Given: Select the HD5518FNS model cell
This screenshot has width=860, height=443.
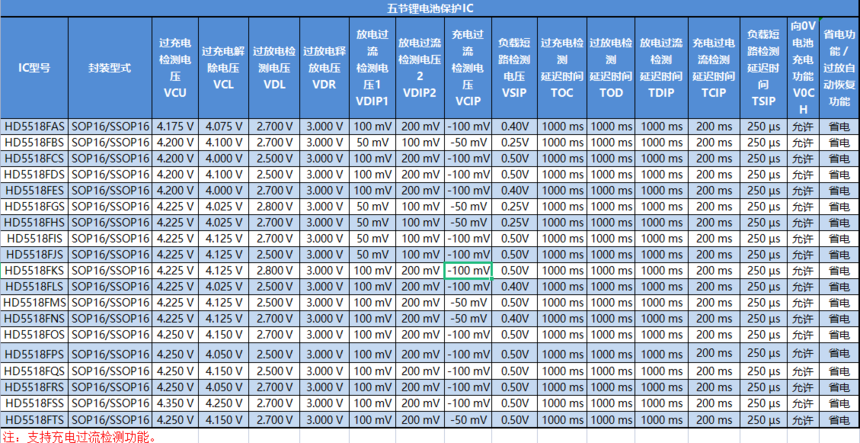Looking at the screenshot, I should 35,319.
